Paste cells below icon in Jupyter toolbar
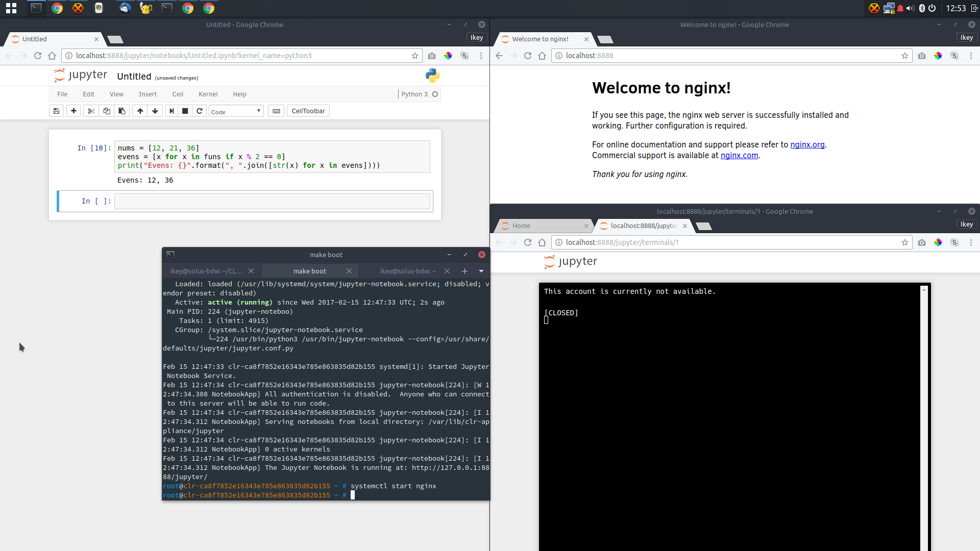 pos(122,111)
